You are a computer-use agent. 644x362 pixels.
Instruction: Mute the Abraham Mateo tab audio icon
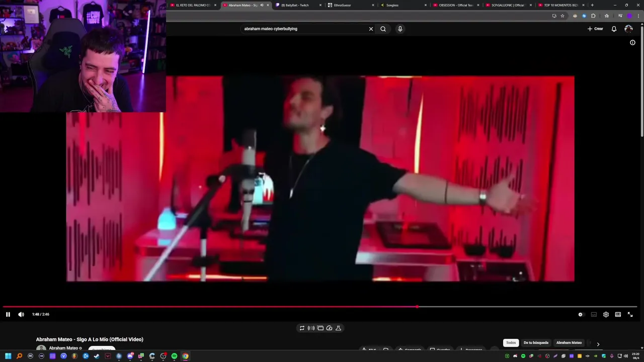[262, 5]
